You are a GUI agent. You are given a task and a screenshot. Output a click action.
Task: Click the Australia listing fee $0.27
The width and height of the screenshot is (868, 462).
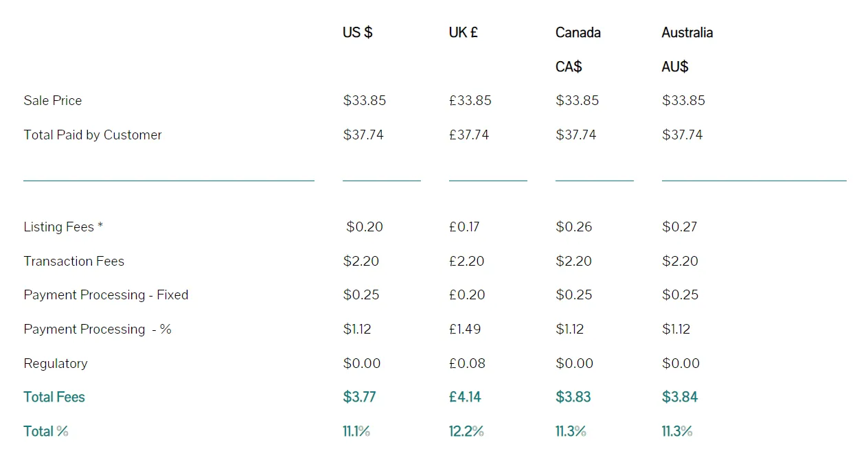679,227
